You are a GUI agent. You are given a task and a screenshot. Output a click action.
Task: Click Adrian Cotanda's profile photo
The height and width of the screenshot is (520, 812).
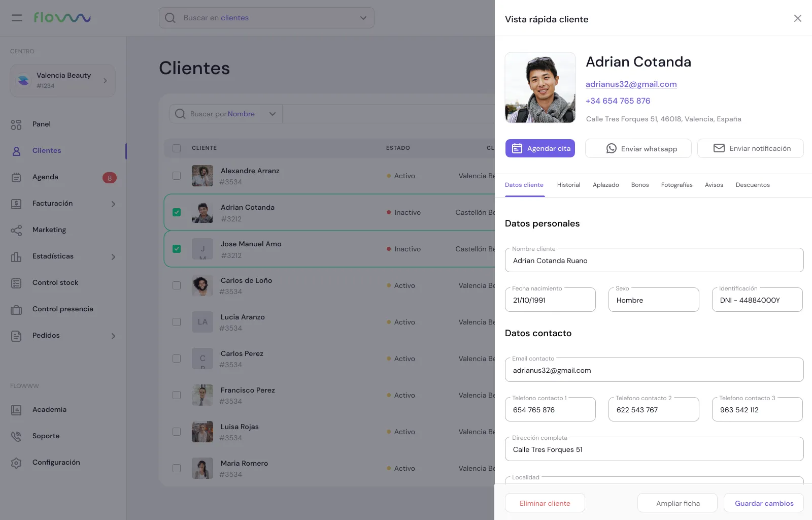540,88
